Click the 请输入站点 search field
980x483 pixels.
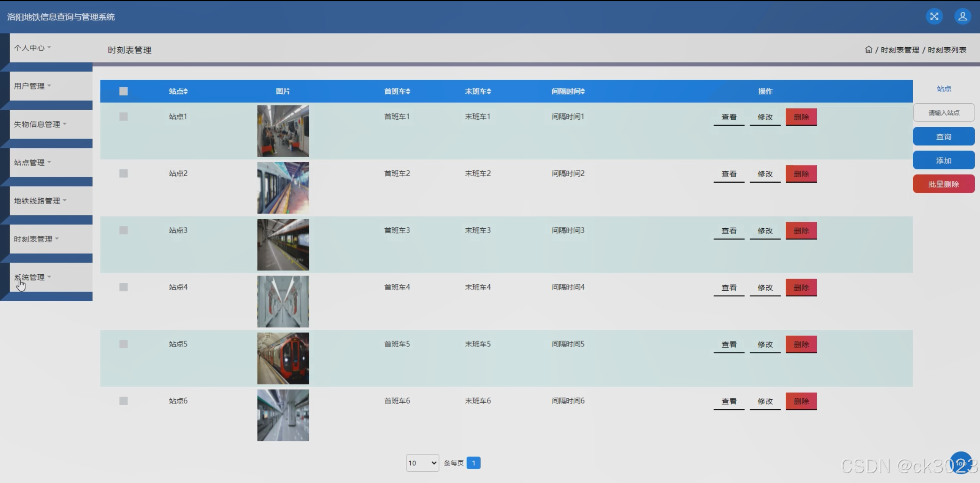click(943, 113)
